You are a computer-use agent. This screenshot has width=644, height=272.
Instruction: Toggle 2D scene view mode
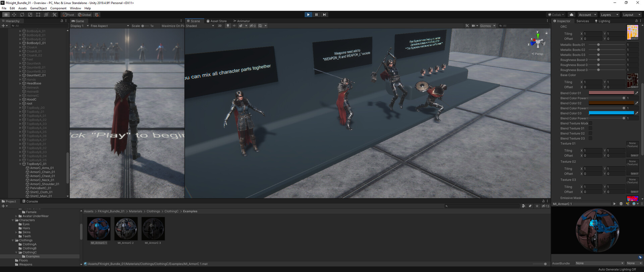coord(220,26)
